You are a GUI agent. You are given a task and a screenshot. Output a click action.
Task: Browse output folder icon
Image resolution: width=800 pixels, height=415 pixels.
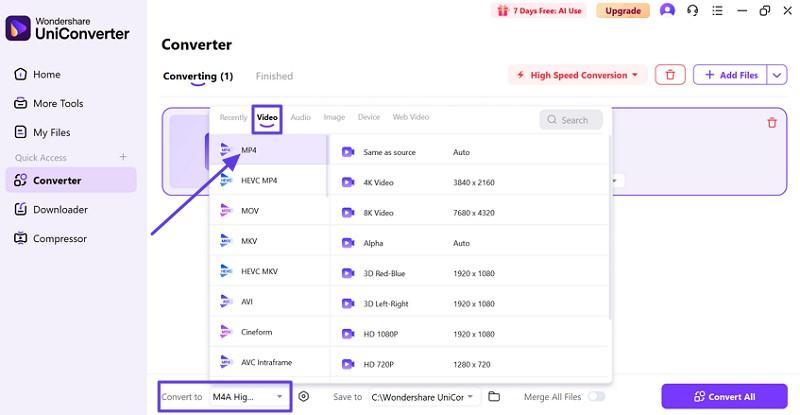[x=494, y=397]
